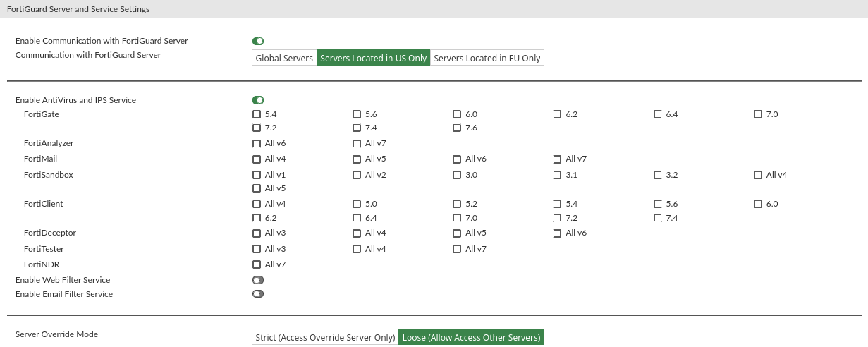868x347 pixels.
Task: Check FortiClient 7.4 checkbox
Action: (658, 219)
